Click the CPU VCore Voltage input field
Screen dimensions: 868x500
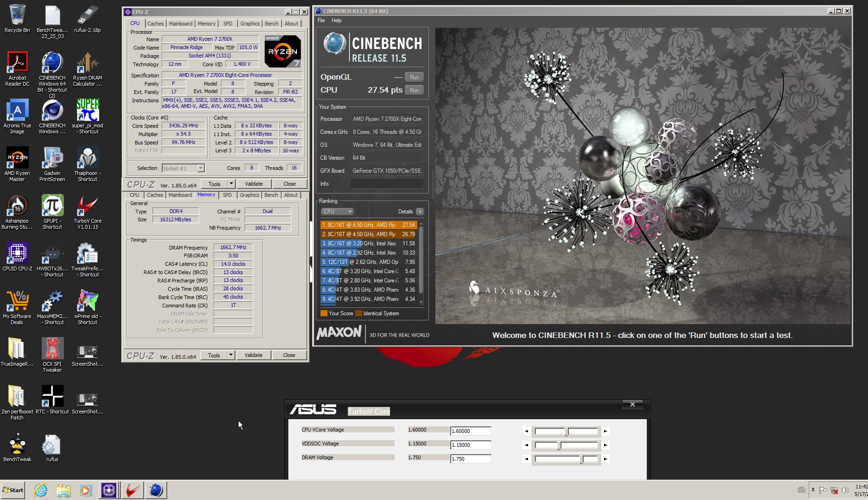[471, 431]
